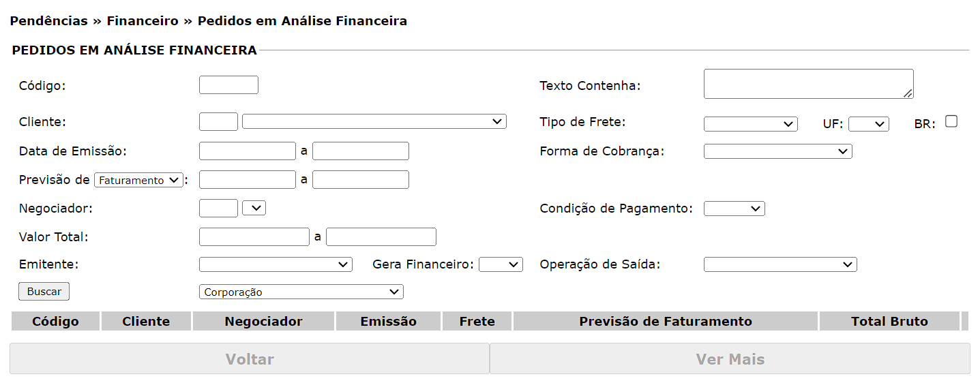Click the Total Bruto column header
The height and width of the screenshot is (383, 980).
[x=889, y=322]
